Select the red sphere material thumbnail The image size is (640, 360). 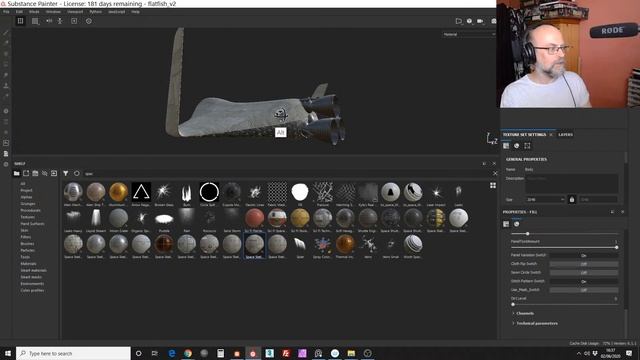click(255, 218)
